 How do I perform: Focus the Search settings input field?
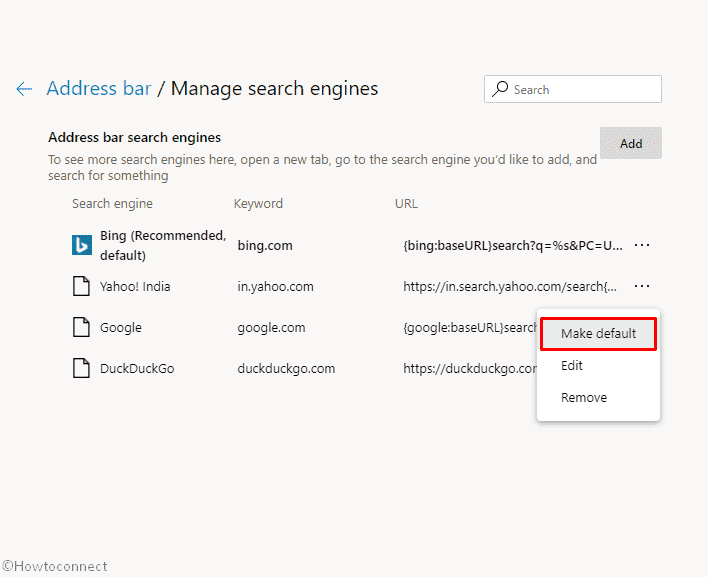tap(573, 89)
